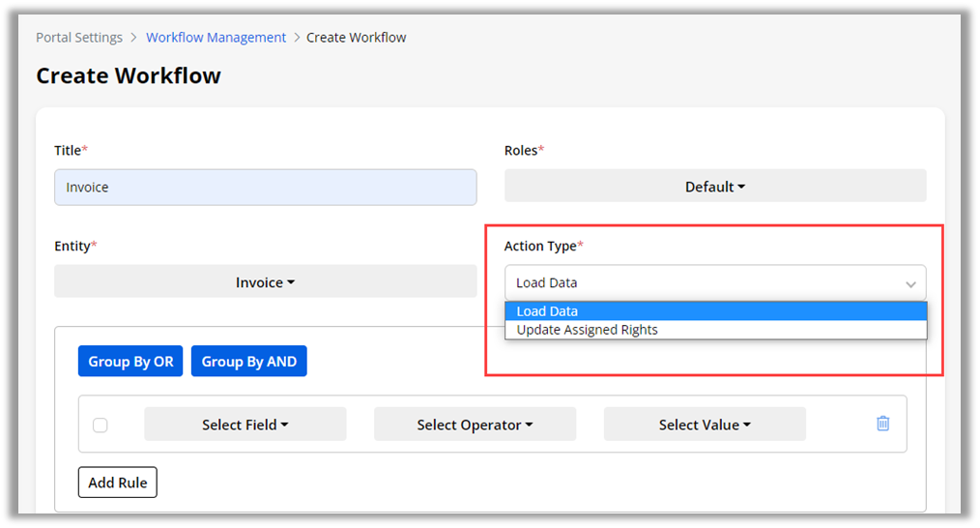Open the Select Field dropdown
Viewport: 980px width, 528px height.
245,425
